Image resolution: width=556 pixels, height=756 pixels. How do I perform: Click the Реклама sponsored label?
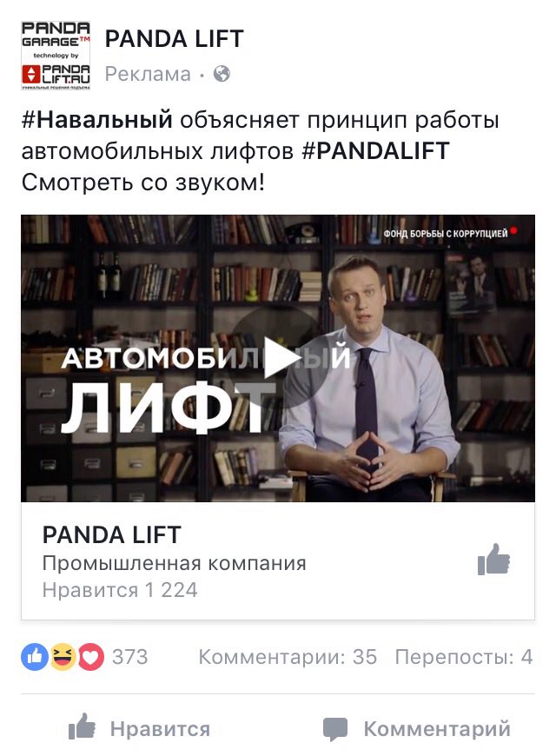(x=148, y=74)
